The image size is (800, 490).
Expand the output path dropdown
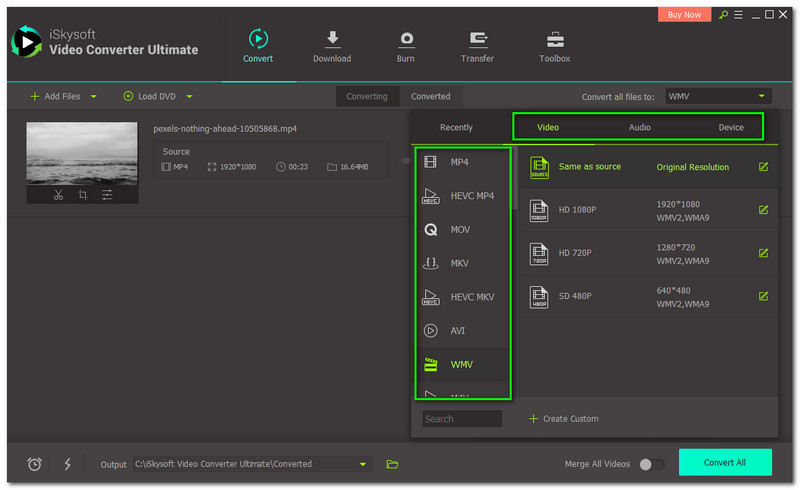tap(363, 464)
